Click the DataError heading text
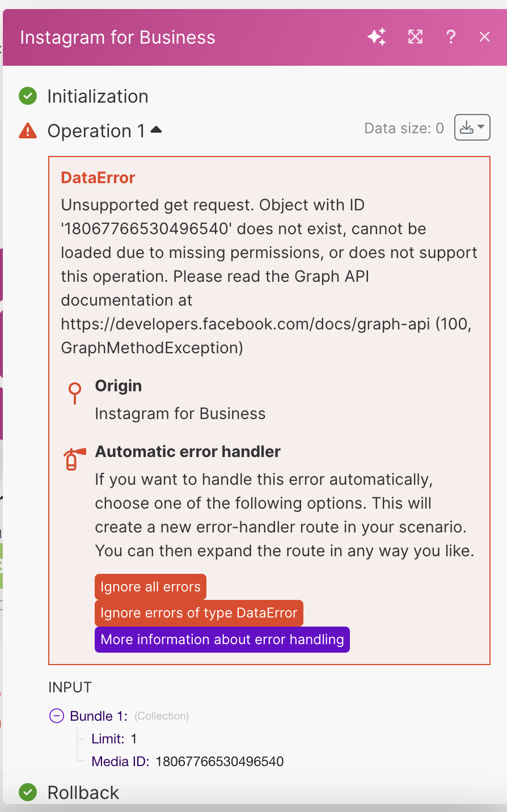 click(98, 178)
